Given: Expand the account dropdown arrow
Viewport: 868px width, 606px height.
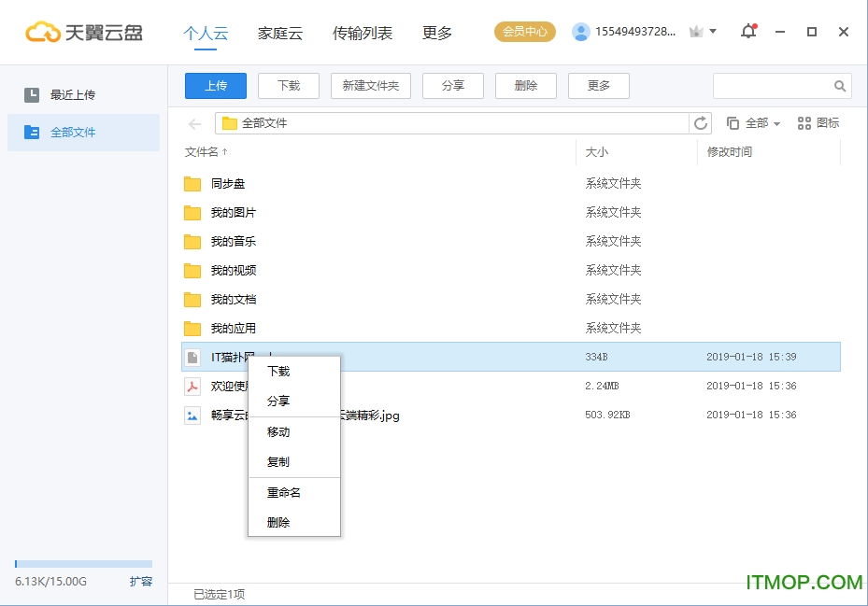Looking at the screenshot, I should pyautogui.click(x=713, y=32).
